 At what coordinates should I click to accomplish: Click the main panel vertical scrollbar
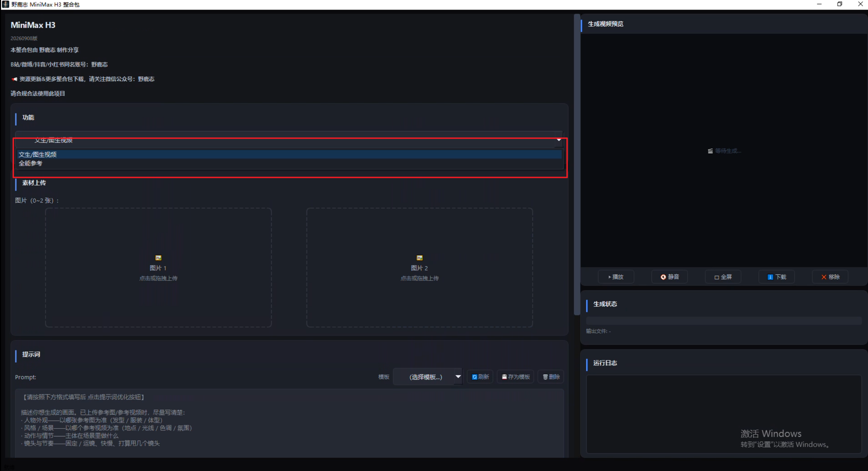click(577, 165)
